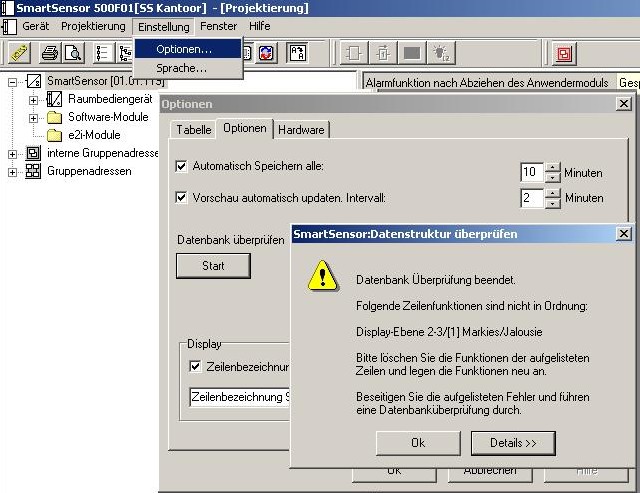
Task: Click the yellow warning icon in the dialog
Action: coord(322,276)
